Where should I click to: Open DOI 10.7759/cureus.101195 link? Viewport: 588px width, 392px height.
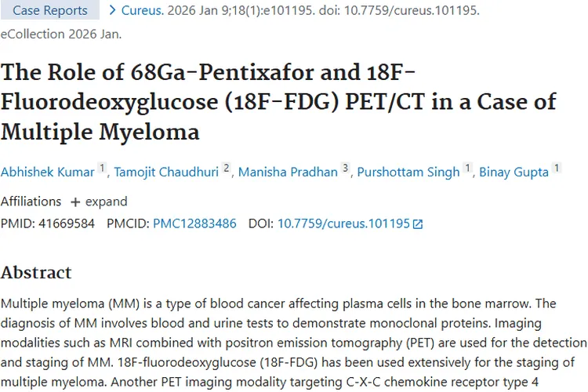click(343, 223)
